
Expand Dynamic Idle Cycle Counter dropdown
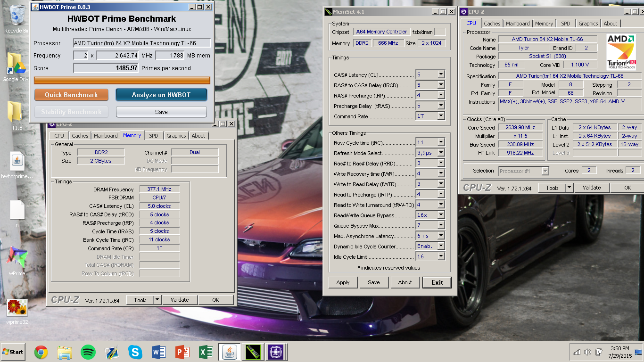click(441, 246)
